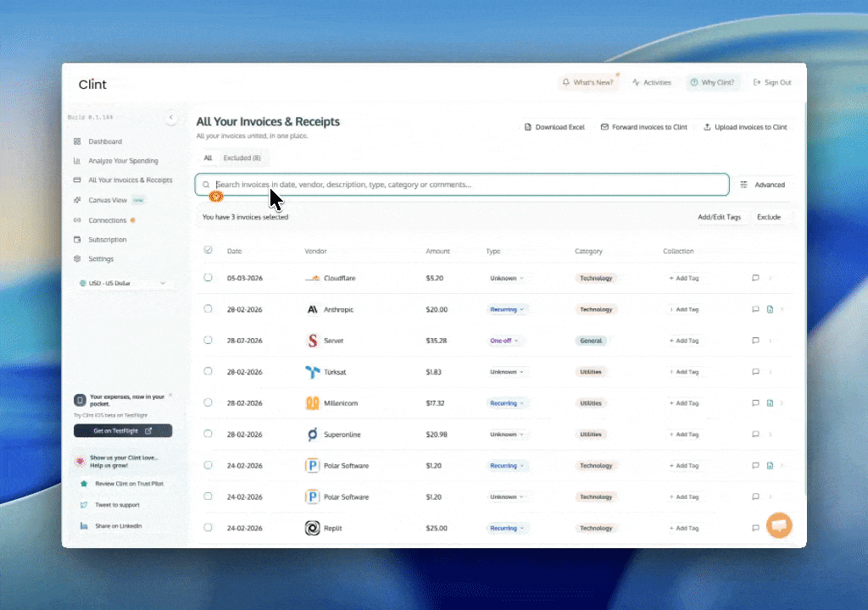Switch to the Excluded (8) tab
Viewport: 868px width, 610px height.
click(242, 158)
